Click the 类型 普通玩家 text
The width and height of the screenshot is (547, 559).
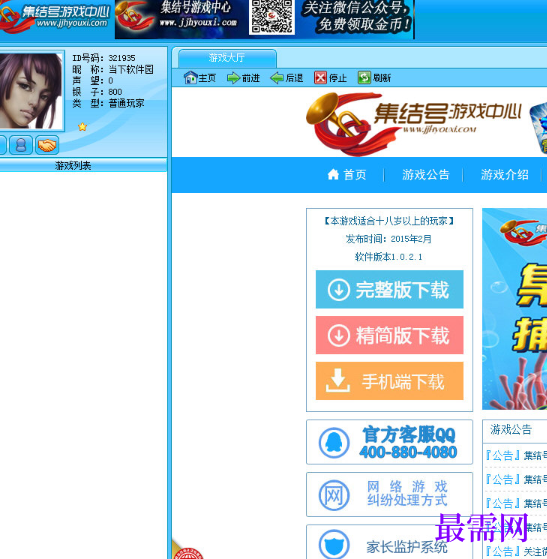click(x=108, y=103)
